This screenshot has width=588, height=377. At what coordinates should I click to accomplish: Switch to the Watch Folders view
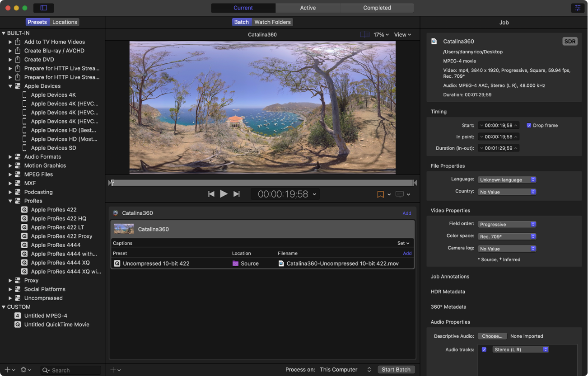coord(272,22)
